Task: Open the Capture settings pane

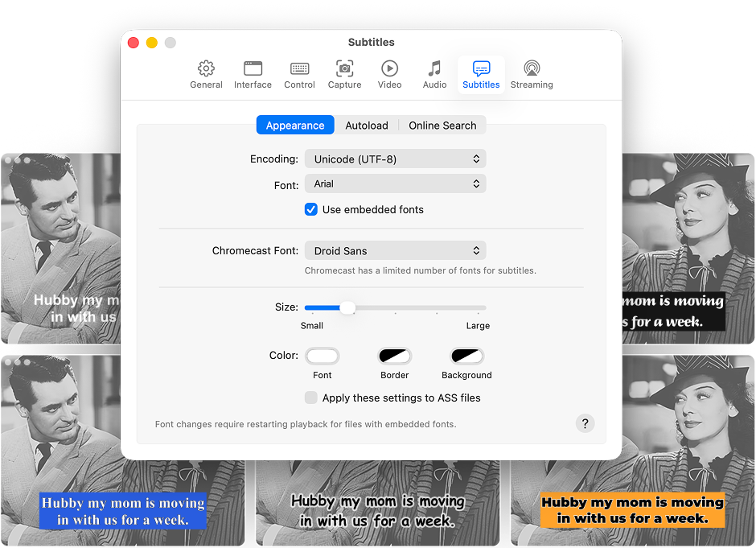Action: point(344,74)
